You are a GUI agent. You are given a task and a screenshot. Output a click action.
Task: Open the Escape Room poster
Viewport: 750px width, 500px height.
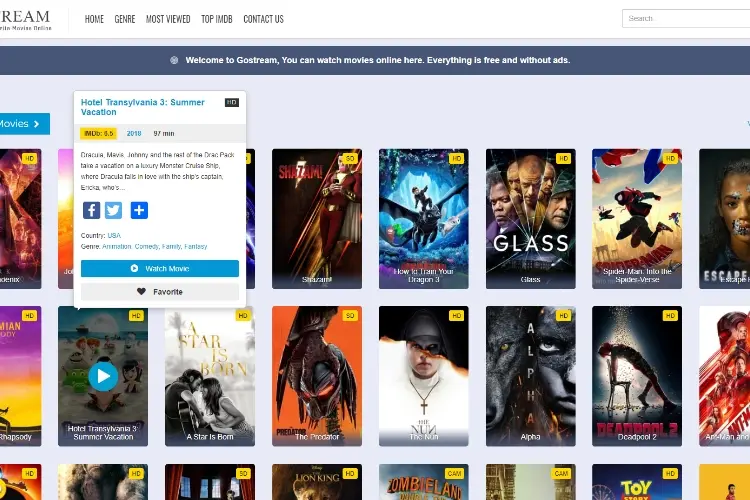tap(724, 219)
